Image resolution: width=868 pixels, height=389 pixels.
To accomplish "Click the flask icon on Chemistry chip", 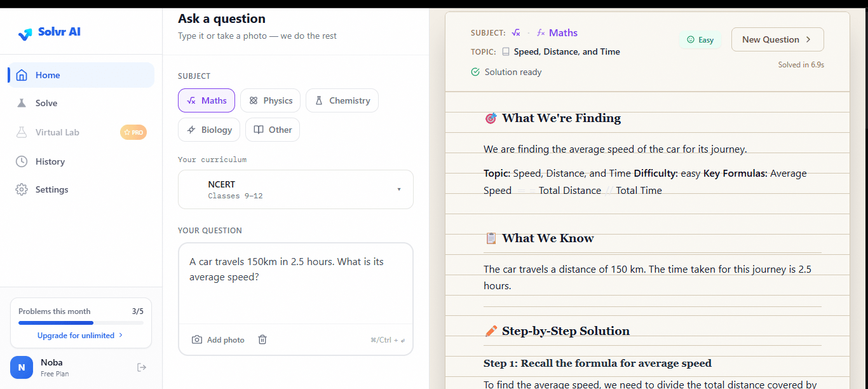I will [x=319, y=100].
